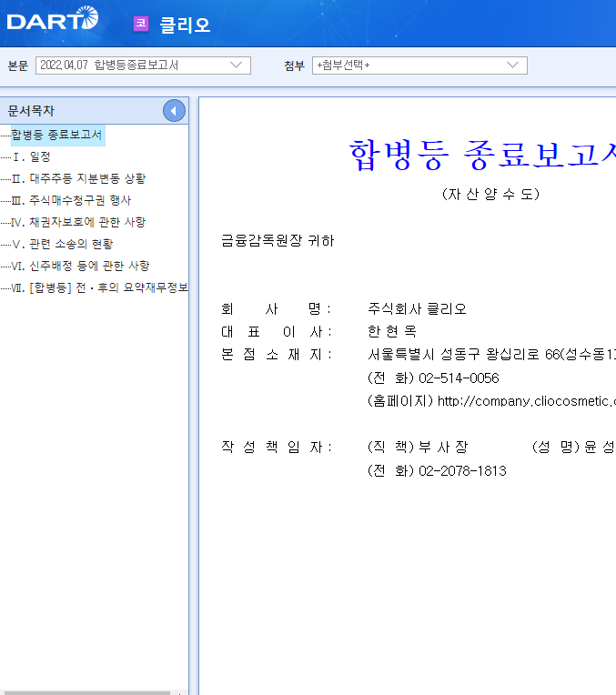
Task: Open the 본문 document dropdown
Action: coord(143,65)
